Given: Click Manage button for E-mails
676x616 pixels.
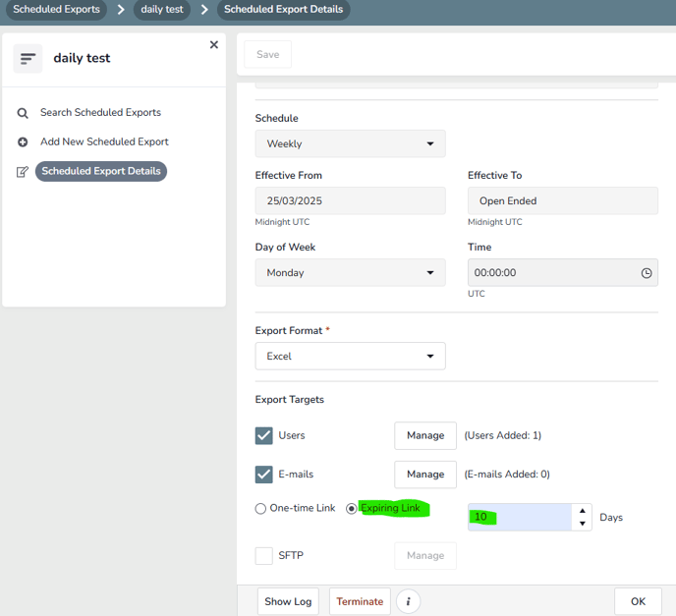Looking at the screenshot, I should (x=425, y=475).
